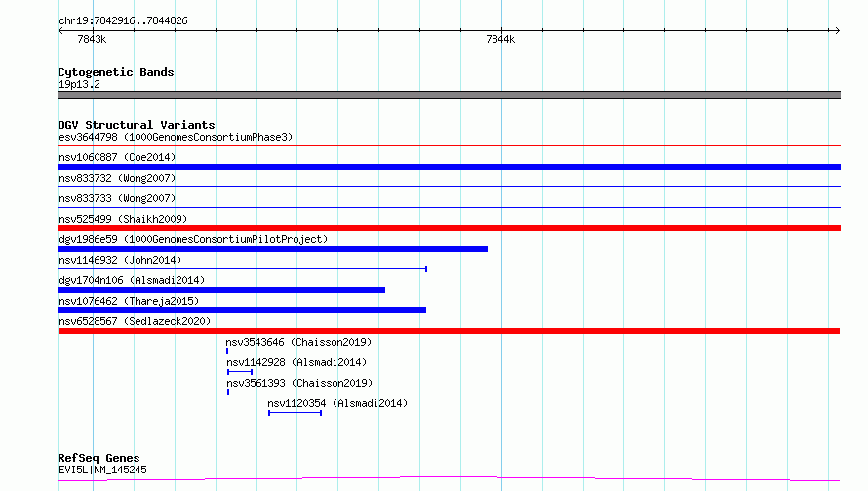Click the 7843k ruler position label

tap(92, 39)
